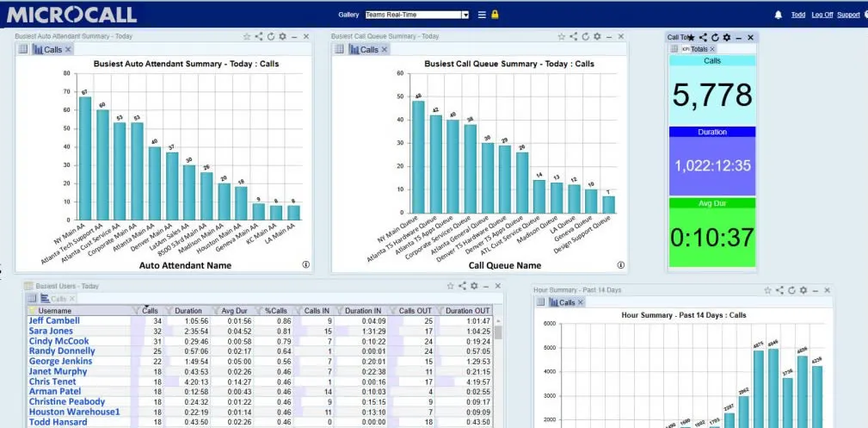This screenshot has height=428, width=868.
Task: Open filter for Calls IN column
Action: (x=299, y=311)
